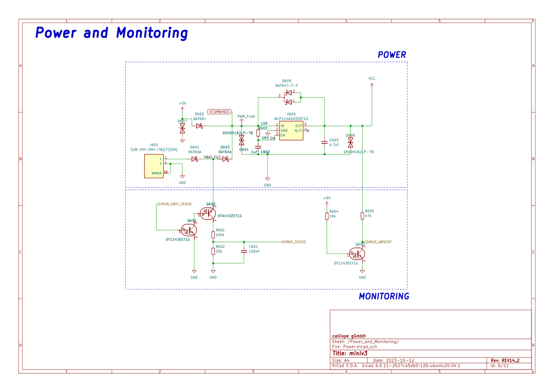Click the Date: 2023-10-12 field
This screenshot has height=392, width=554.
coord(393,360)
